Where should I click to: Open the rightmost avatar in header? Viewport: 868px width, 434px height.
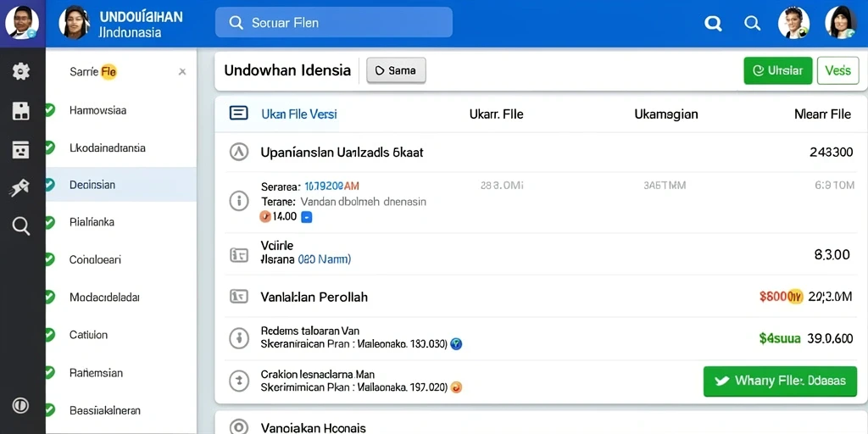[x=841, y=23]
